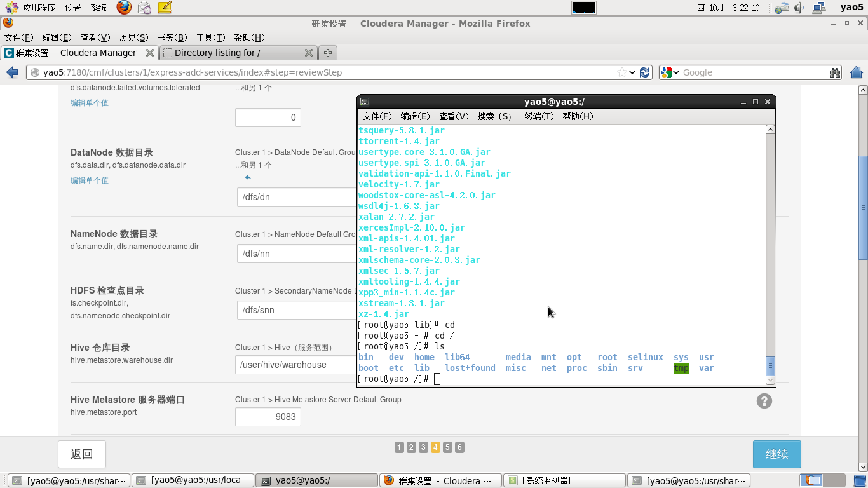Open the volume control tray icon
The width and height of the screenshot is (868, 488).
pyautogui.click(x=799, y=8)
